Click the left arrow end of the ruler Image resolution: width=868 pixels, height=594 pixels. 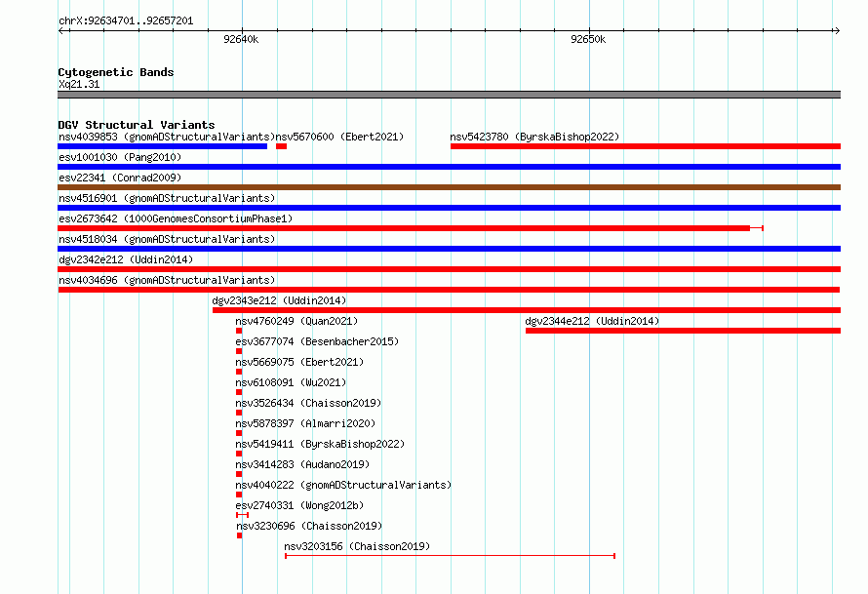(x=61, y=30)
